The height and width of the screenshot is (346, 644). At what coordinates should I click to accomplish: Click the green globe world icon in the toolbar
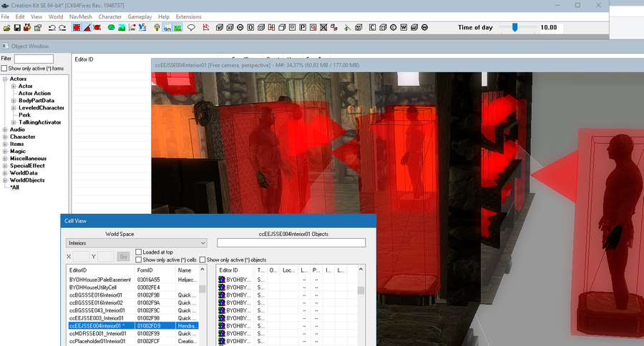[x=111, y=27]
